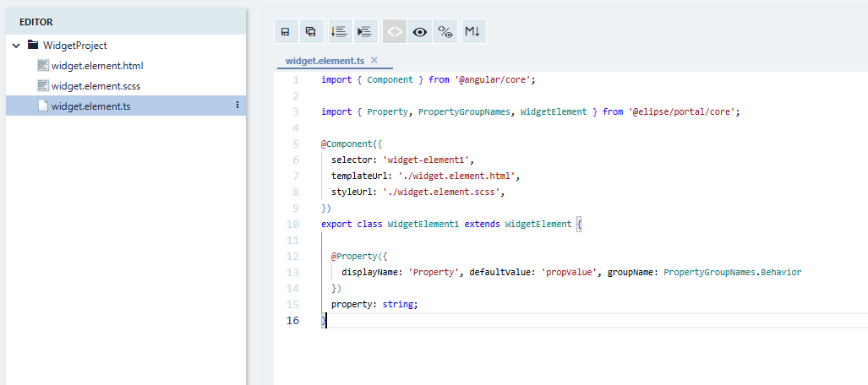Click line number 10 in the gutter

pos(292,225)
